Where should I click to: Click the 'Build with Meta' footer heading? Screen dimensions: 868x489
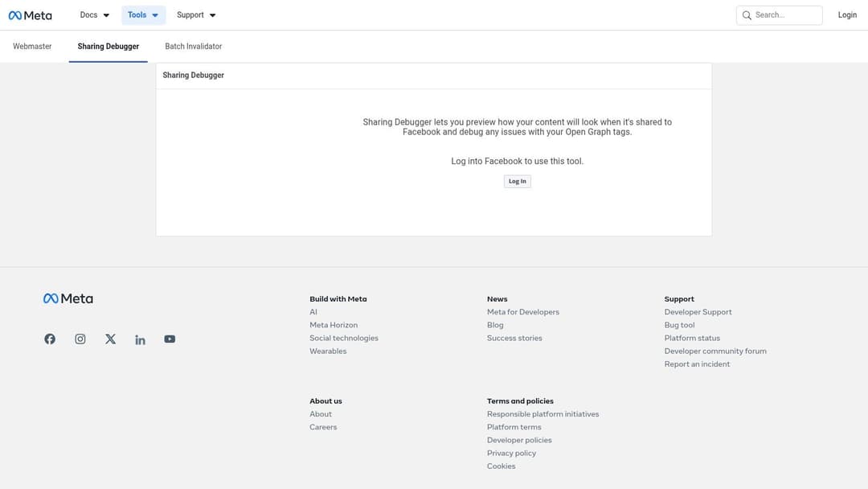[x=338, y=299]
